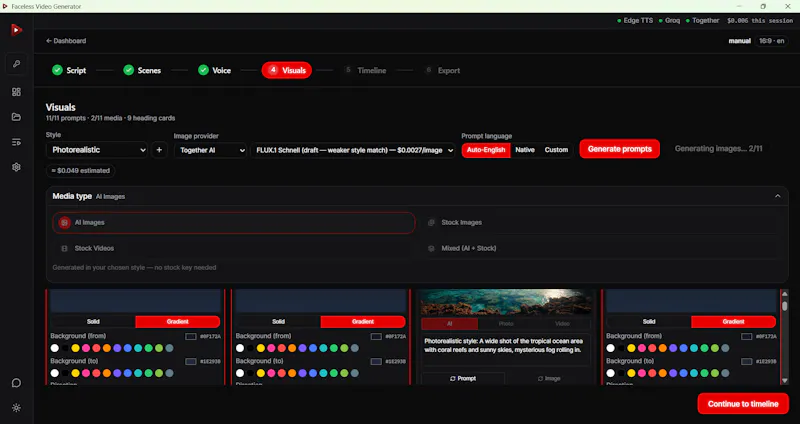Open the projects folder sidebar icon
800x424 pixels.
click(16, 117)
